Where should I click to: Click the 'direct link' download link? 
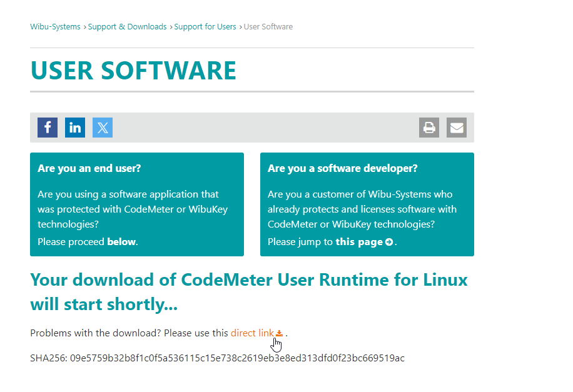coord(252,333)
